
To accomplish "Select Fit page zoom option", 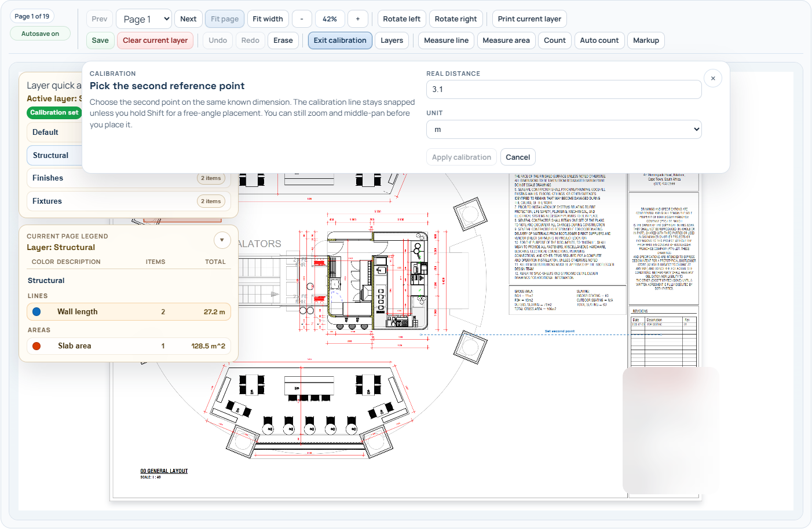I will [x=225, y=19].
